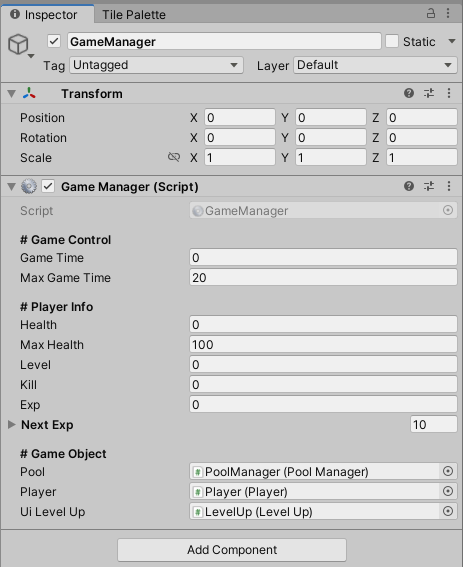Click the Ui Level Up LevelUp reference
Screen dimensions: 463x567
pos(314,512)
